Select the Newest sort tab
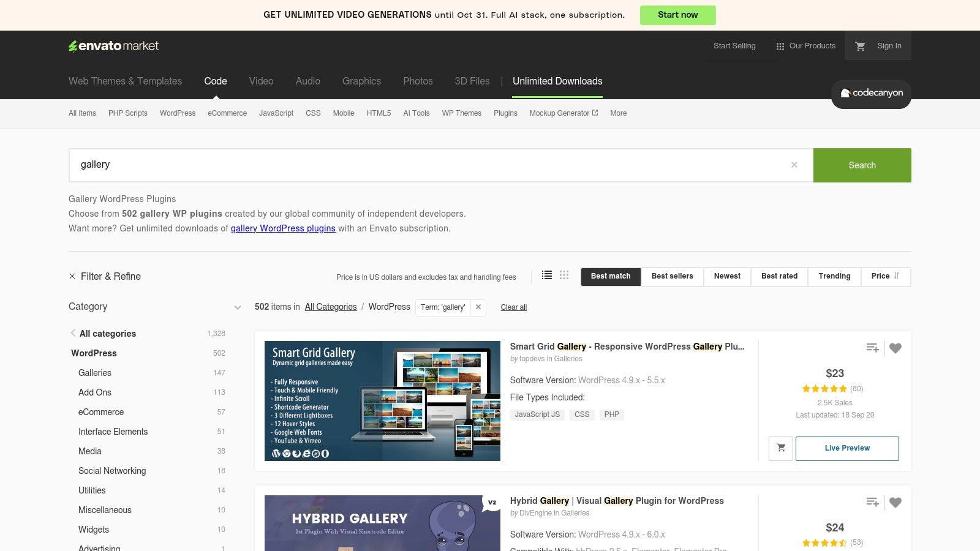The height and width of the screenshot is (551, 980). coord(726,276)
